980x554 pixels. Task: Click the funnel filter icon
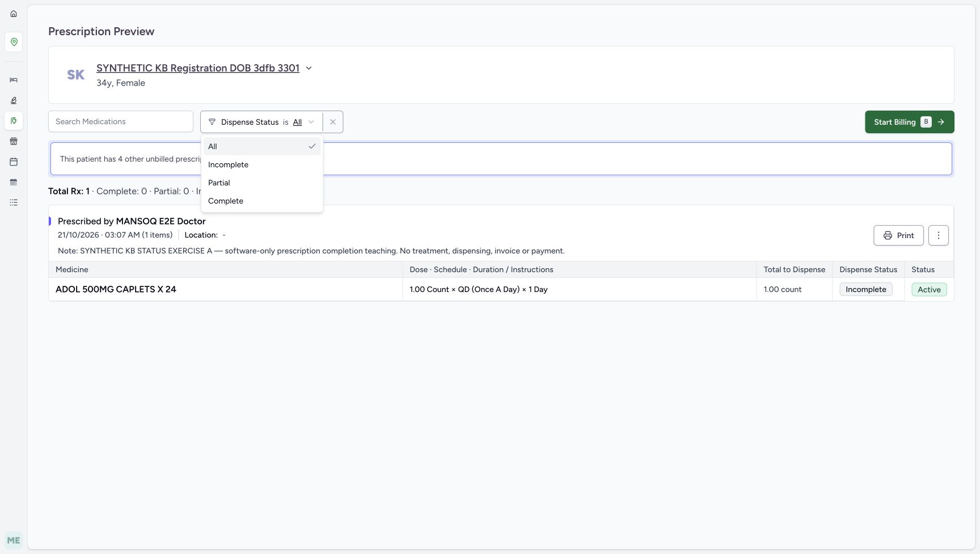tap(212, 122)
